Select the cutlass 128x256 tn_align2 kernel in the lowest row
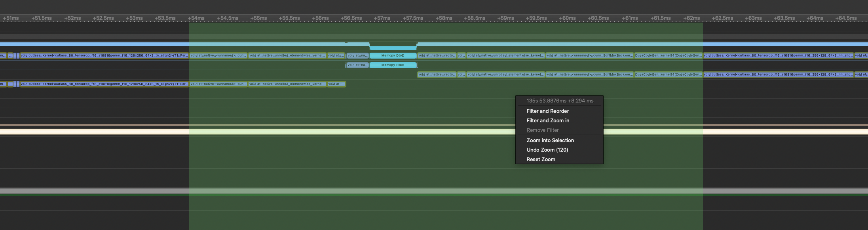Image resolution: width=868 pixels, height=230 pixels. (x=104, y=84)
